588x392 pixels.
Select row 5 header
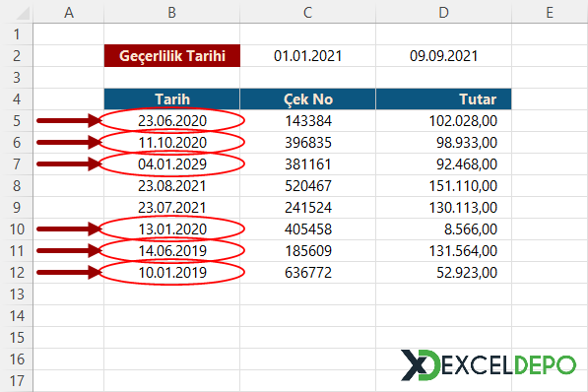17,121
